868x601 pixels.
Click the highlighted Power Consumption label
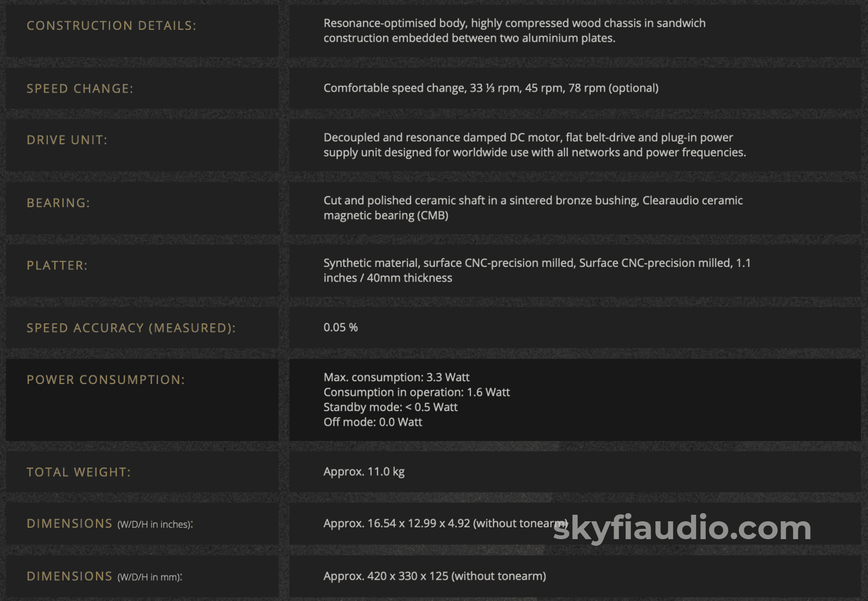click(x=106, y=380)
